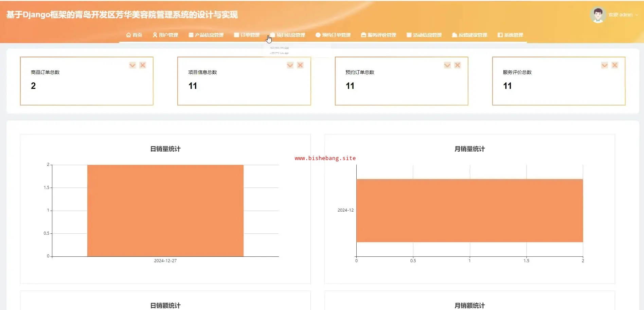Screen dimensions: 644x310
Task: Click the person icon beside 用户管理
Action: 155,35
